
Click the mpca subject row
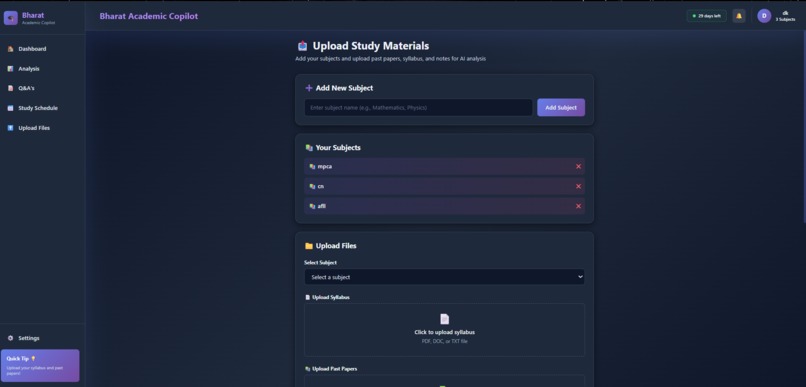point(444,167)
